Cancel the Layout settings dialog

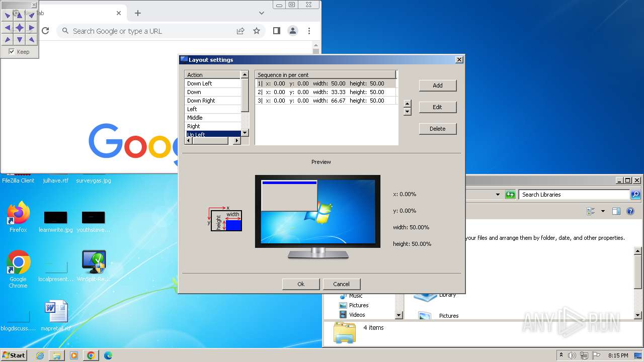click(x=341, y=284)
